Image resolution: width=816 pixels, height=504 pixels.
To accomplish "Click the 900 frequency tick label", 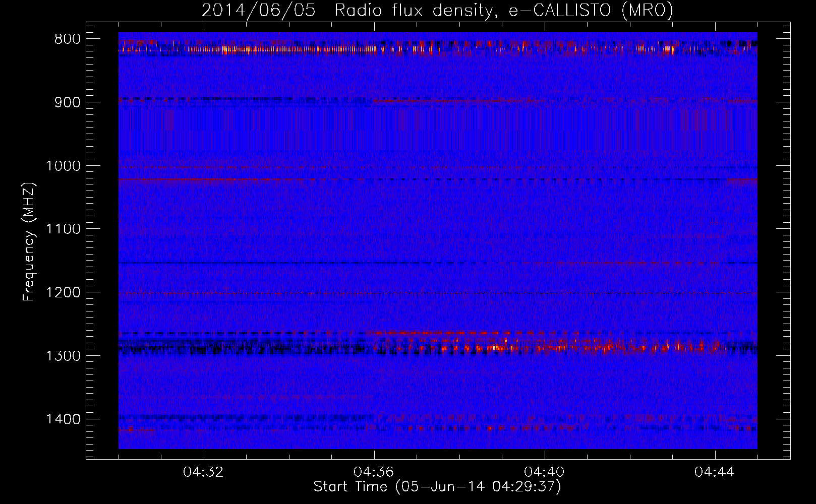I will point(68,102).
